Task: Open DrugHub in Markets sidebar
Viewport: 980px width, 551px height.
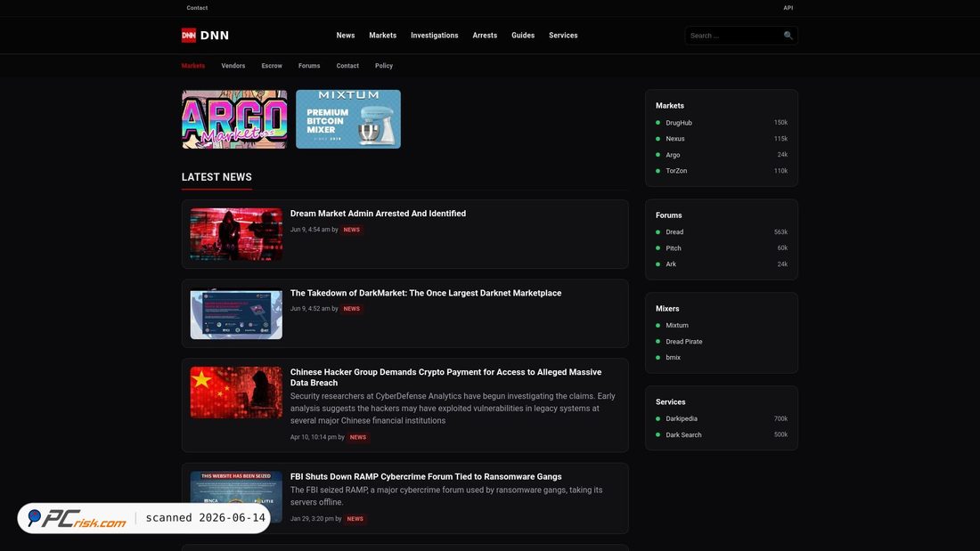Action: [x=679, y=123]
